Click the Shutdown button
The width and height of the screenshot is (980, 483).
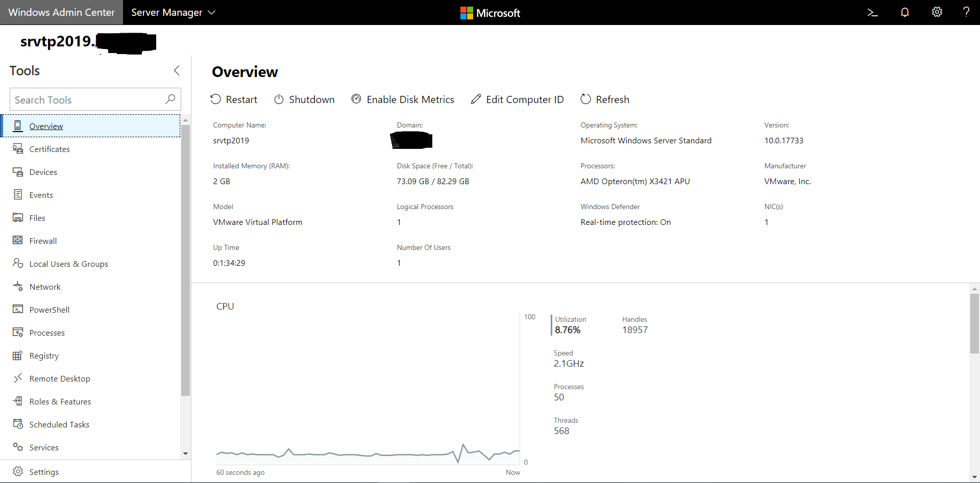pyautogui.click(x=305, y=99)
